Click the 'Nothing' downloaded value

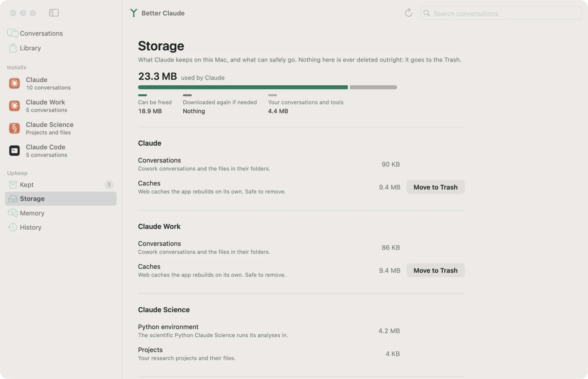[x=194, y=111]
